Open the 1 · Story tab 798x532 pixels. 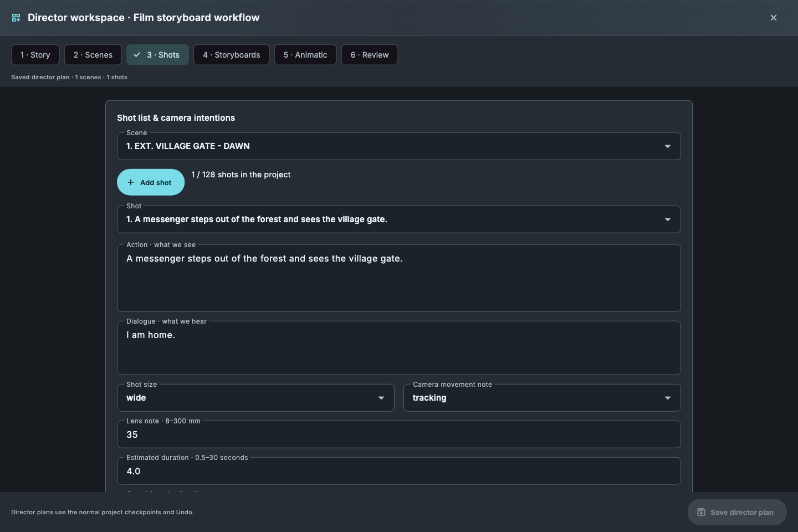coord(35,55)
